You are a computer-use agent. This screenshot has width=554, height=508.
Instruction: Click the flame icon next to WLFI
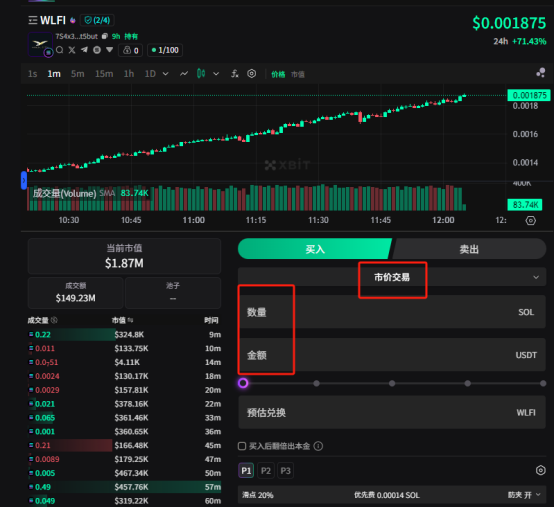[x=73, y=20]
